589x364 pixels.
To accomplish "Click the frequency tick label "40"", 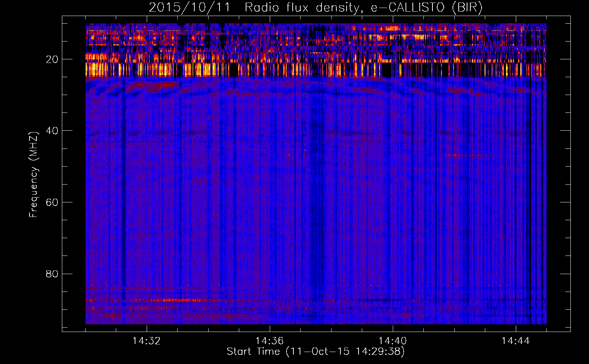I will point(52,131).
